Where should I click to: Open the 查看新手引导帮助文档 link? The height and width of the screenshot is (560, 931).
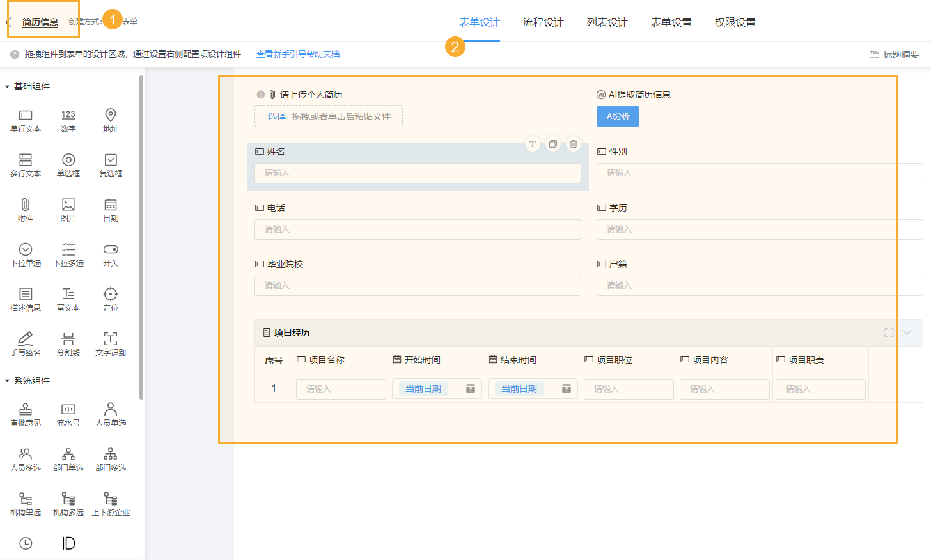click(x=297, y=54)
